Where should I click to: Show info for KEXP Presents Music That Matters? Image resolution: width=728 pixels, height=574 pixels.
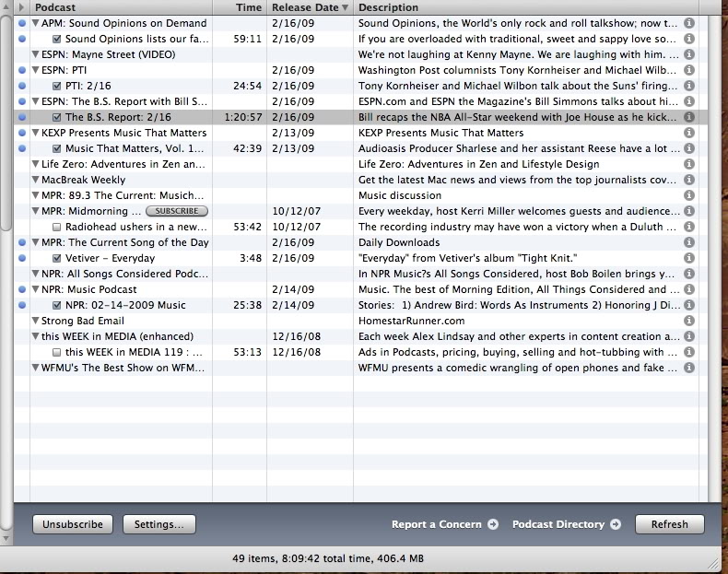pos(689,133)
